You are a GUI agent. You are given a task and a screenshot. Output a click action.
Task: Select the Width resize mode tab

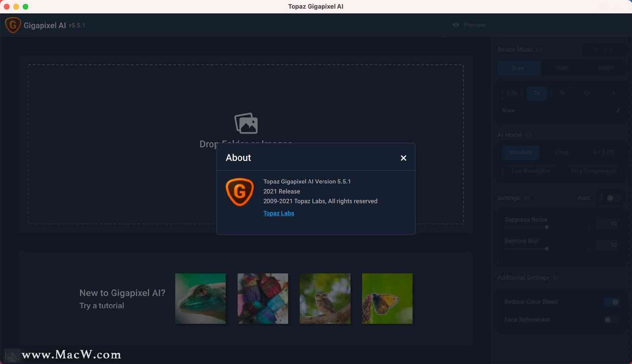pyautogui.click(x=562, y=68)
